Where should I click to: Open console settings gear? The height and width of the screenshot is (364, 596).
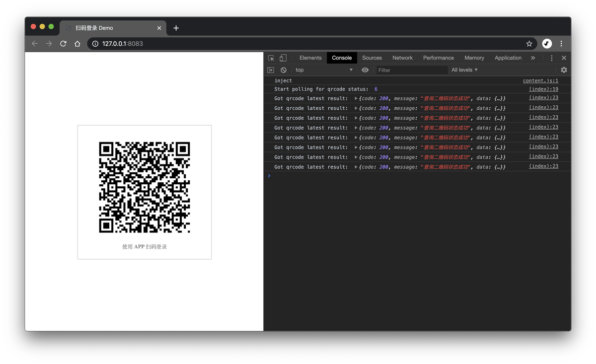(564, 70)
